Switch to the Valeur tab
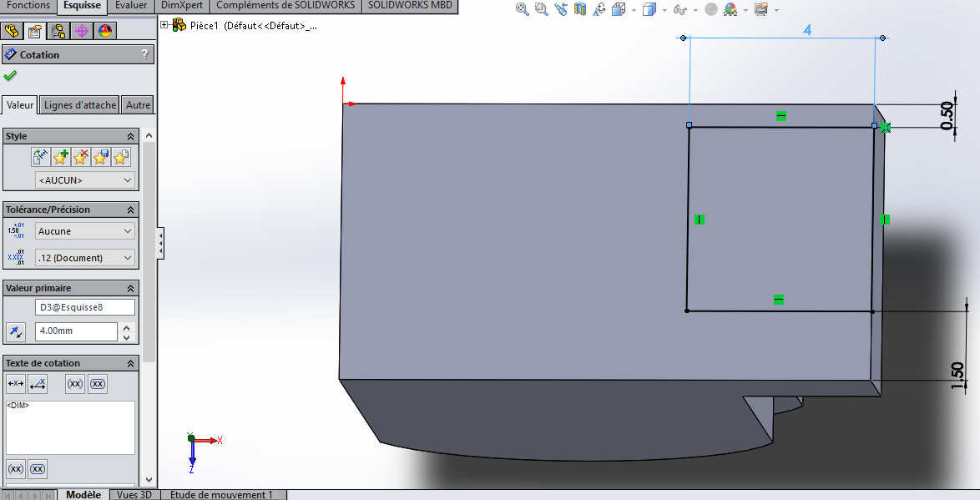The width and height of the screenshot is (980, 500). [20, 104]
